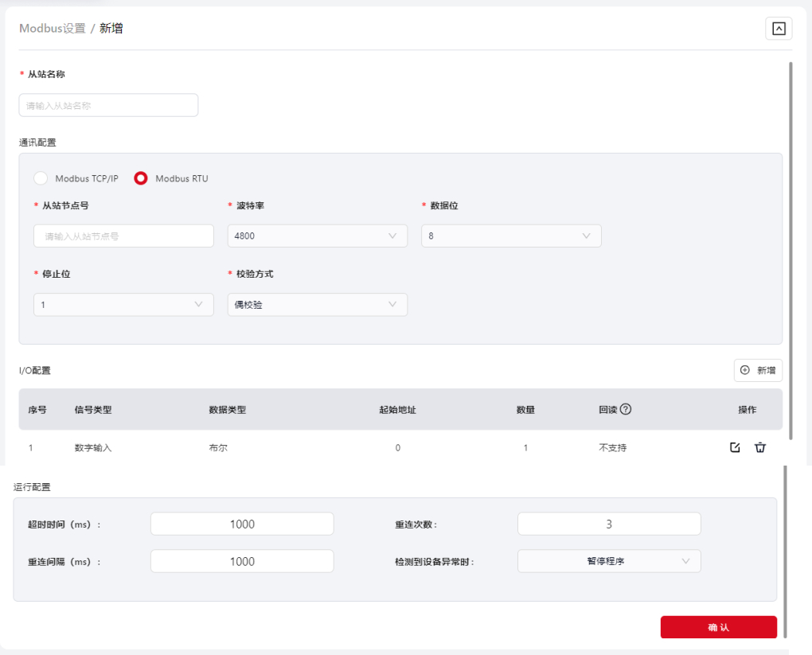Image resolution: width=812 pixels, height=655 pixels.
Task: Click the collapse panel icon at top right
Action: tap(778, 29)
